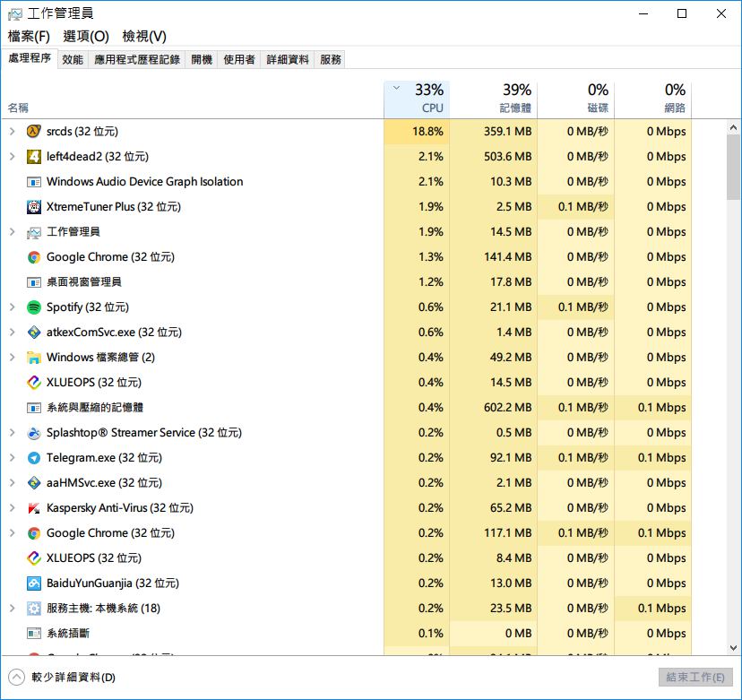Click the 系統插斷 icon
Screen dimensions: 742x700
click(x=33, y=634)
